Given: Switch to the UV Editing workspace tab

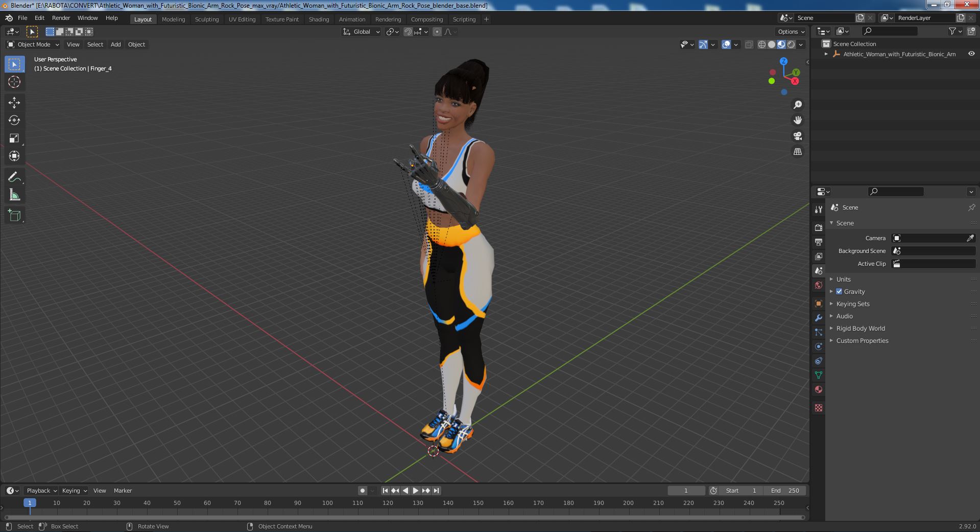Looking at the screenshot, I should click(x=242, y=19).
